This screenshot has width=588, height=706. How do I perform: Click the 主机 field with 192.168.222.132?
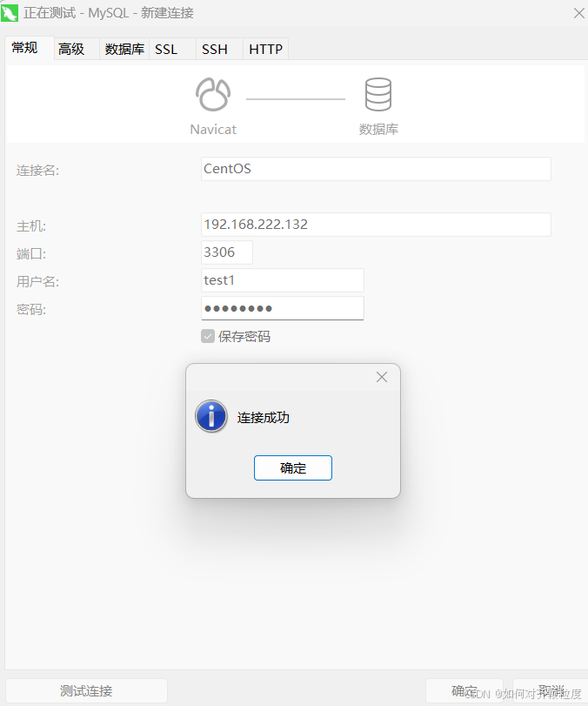pos(376,225)
